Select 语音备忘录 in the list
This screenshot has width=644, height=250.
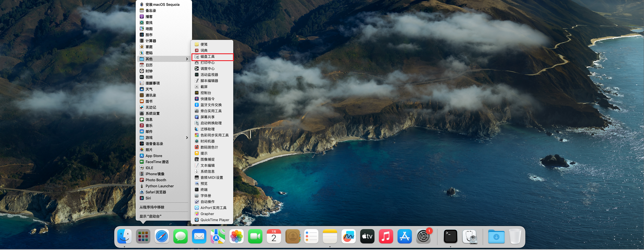point(164,144)
